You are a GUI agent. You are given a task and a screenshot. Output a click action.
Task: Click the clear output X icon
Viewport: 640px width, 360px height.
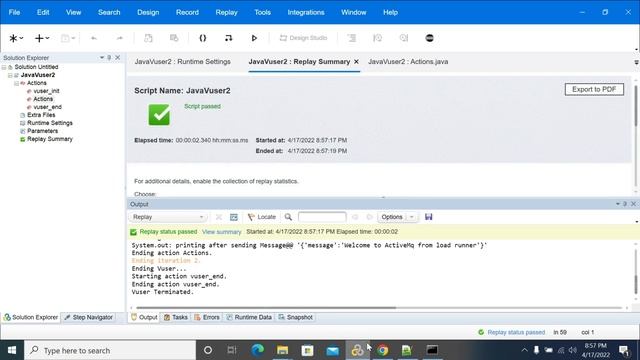(x=219, y=217)
